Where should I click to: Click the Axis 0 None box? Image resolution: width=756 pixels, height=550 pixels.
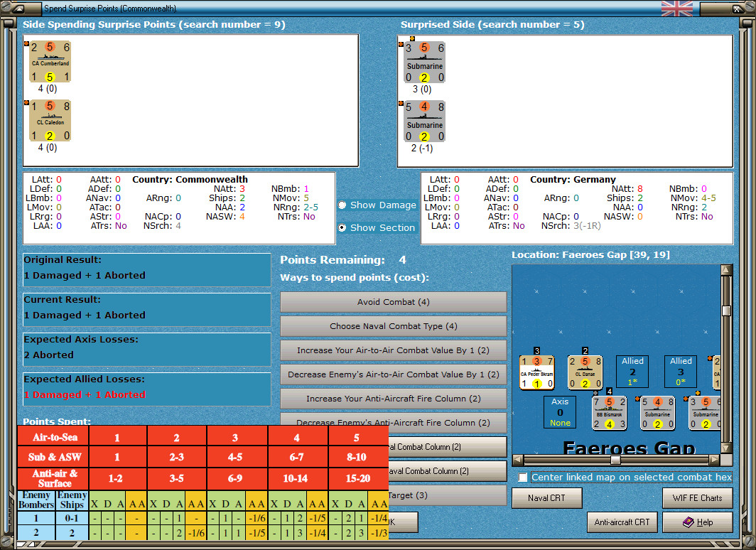(x=560, y=412)
